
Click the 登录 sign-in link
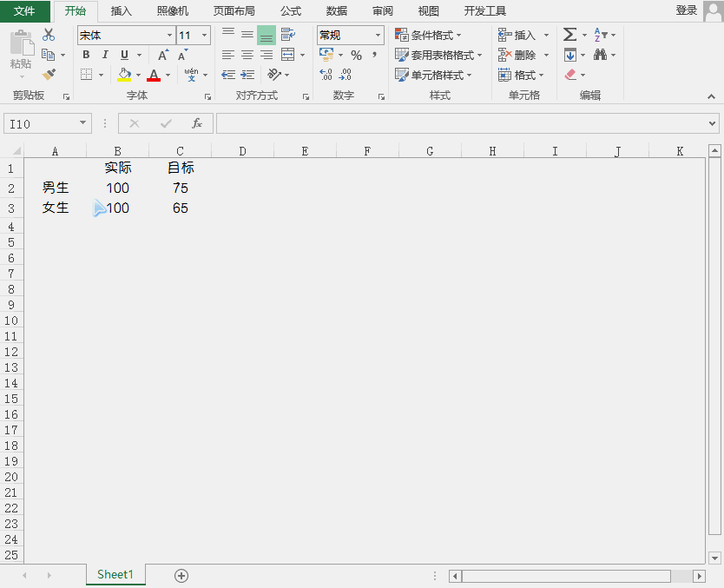coord(686,10)
